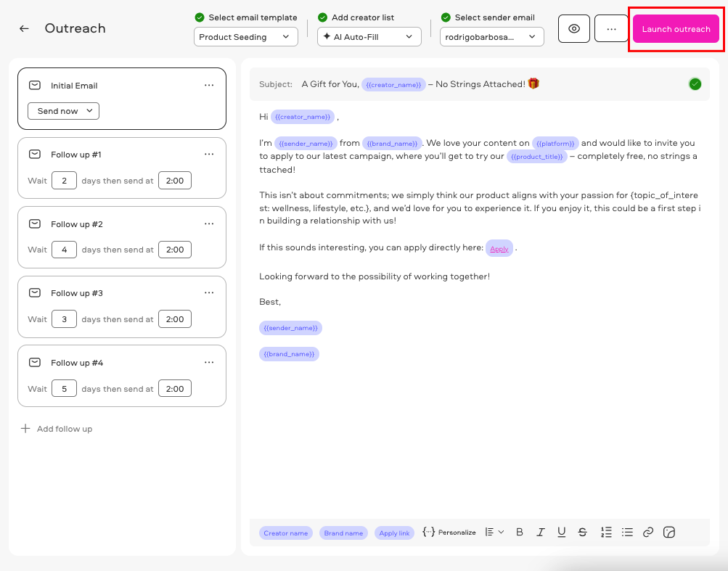
Task: Click the creator_name tag in the subject
Action: tap(393, 84)
